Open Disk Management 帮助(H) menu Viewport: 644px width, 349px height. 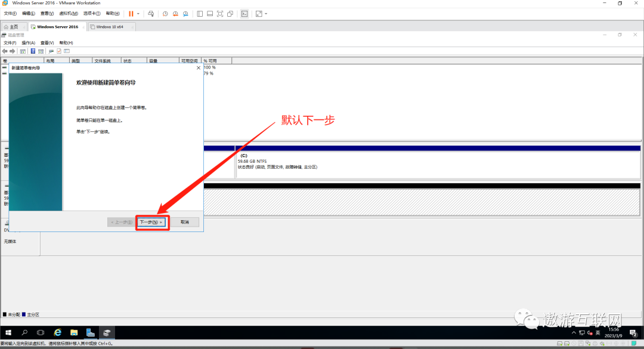click(x=66, y=43)
